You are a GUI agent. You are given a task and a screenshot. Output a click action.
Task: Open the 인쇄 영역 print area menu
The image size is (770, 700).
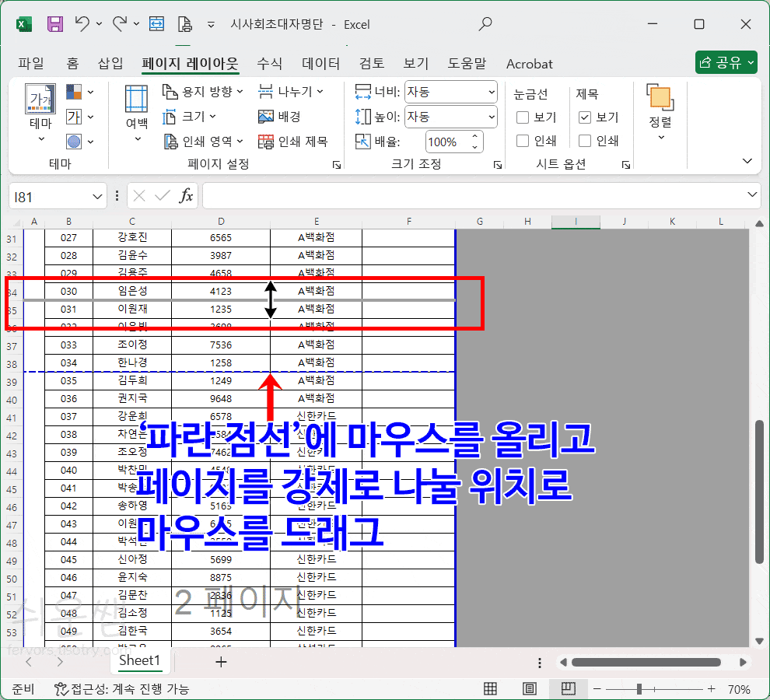[203, 142]
